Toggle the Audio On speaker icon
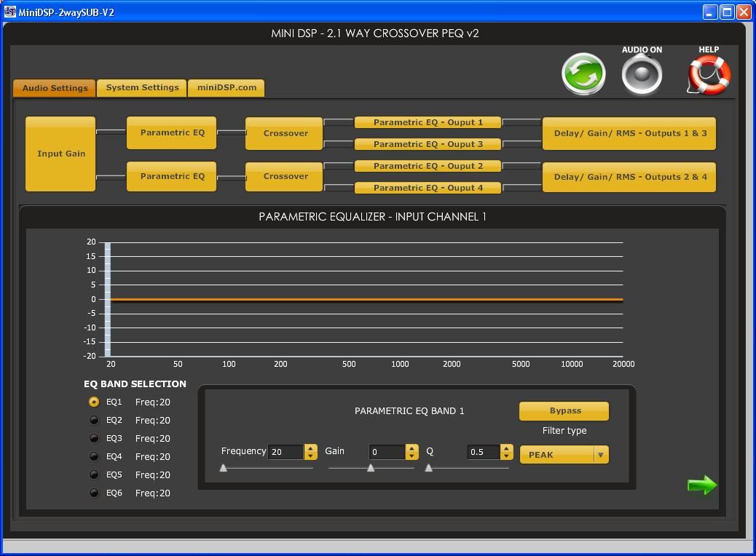This screenshot has height=556, width=756. click(x=642, y=74)
